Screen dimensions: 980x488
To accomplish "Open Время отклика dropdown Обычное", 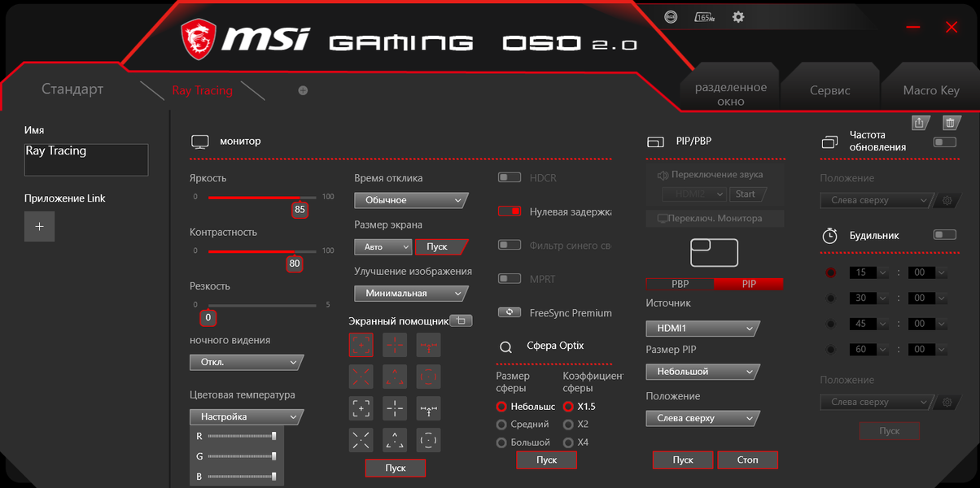I will click(410, 200).
